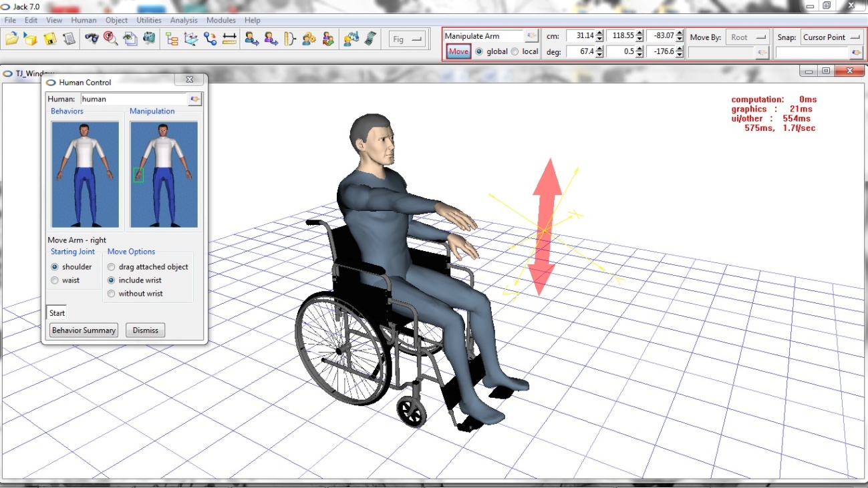This screenshot has width=868, height=488.
Task: Open the Object menu
Action: (x=117, y=21)
